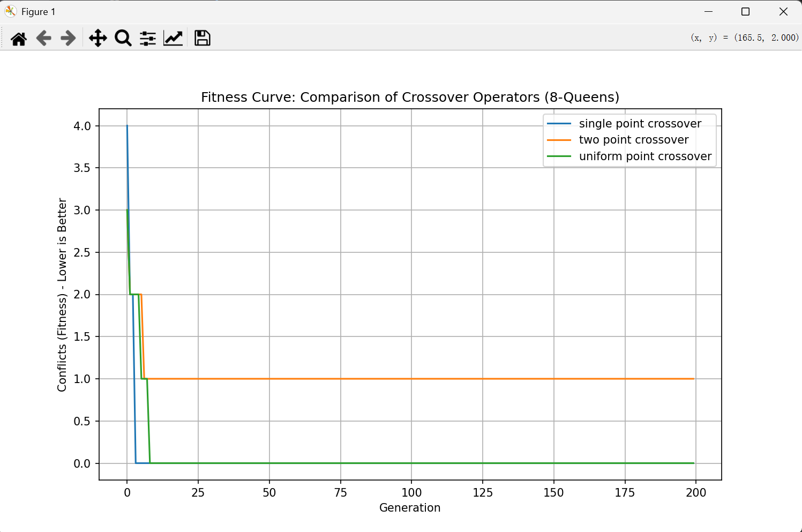This screenshot has width=802, height=532.
Task: Click the Figure 1 window icon
Action: (11, 11)
